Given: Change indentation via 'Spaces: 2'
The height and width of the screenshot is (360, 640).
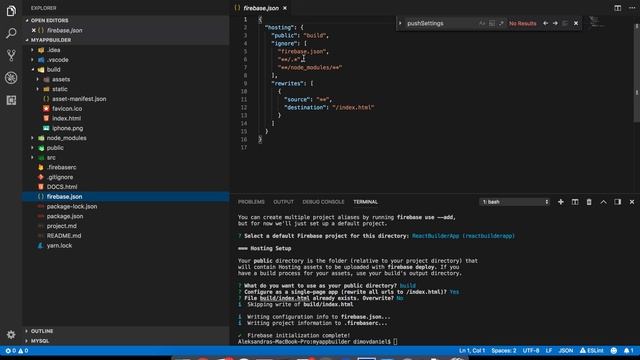Looking at the screenshot, I should (x=504, y=351).
